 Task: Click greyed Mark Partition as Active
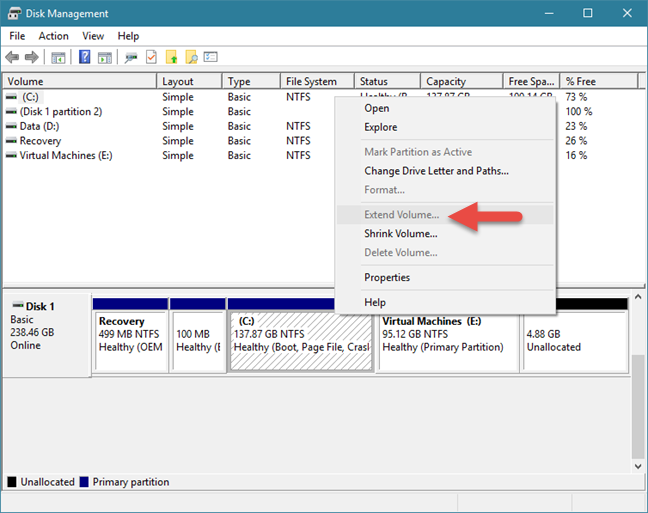[x=445, y=152]
